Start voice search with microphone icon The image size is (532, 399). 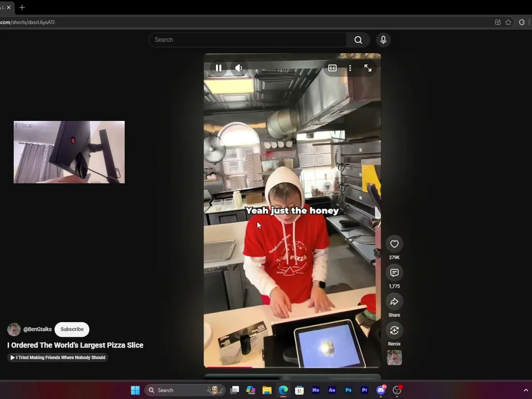[x=383, y=40]
